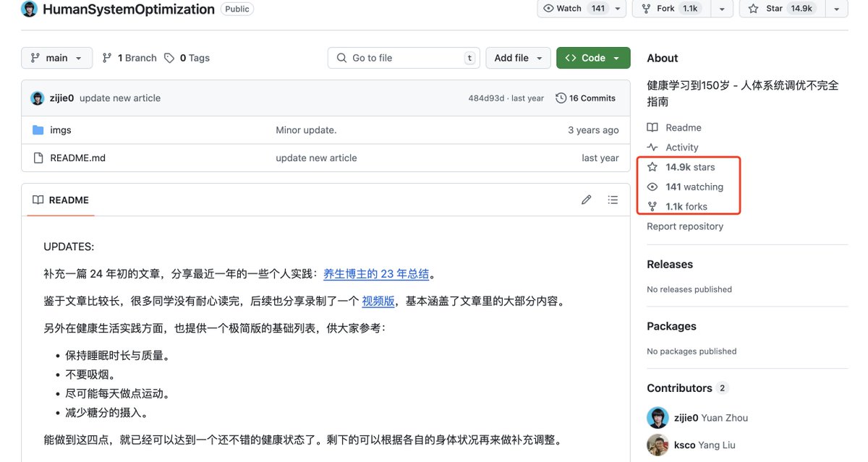Click zijie0's avatar in the Contributors list
The image size is (868, 462).
(657, 418)
